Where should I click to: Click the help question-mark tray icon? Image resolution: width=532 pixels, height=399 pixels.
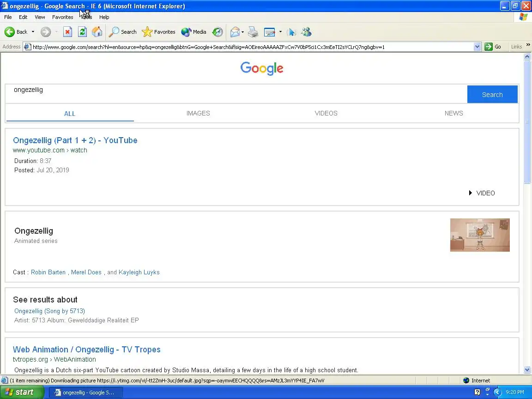tap(478, 392)
